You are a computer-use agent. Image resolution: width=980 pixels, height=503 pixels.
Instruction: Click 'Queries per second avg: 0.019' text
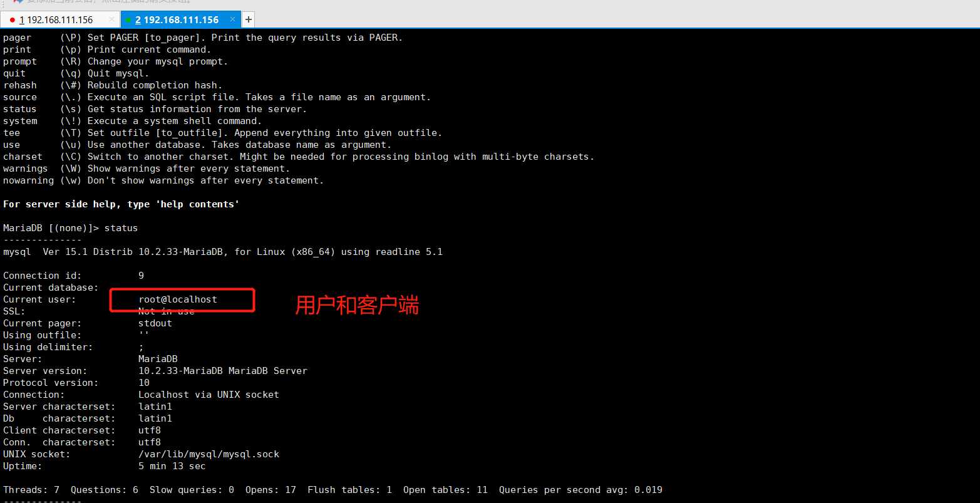tap(580, 490)
